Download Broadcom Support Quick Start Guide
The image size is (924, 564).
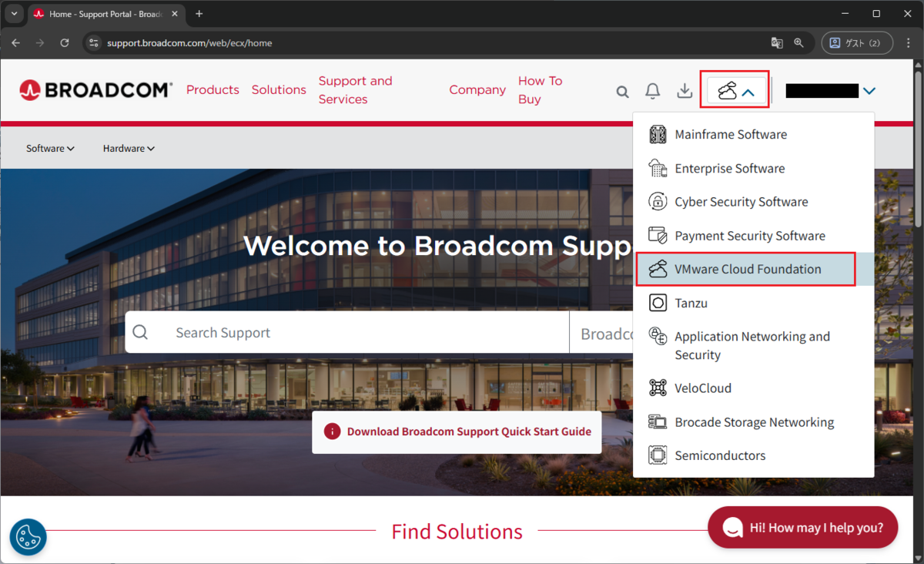click(x=469, y=431)
